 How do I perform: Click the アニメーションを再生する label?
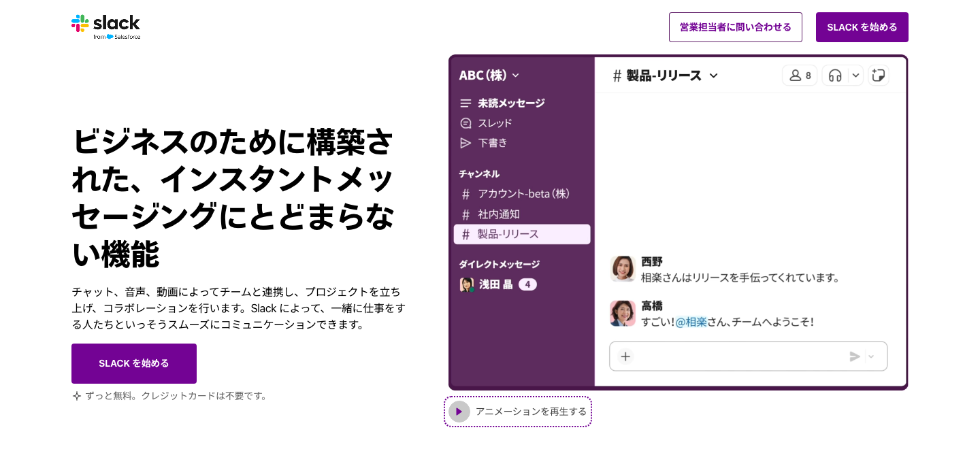tap(531, 412)
